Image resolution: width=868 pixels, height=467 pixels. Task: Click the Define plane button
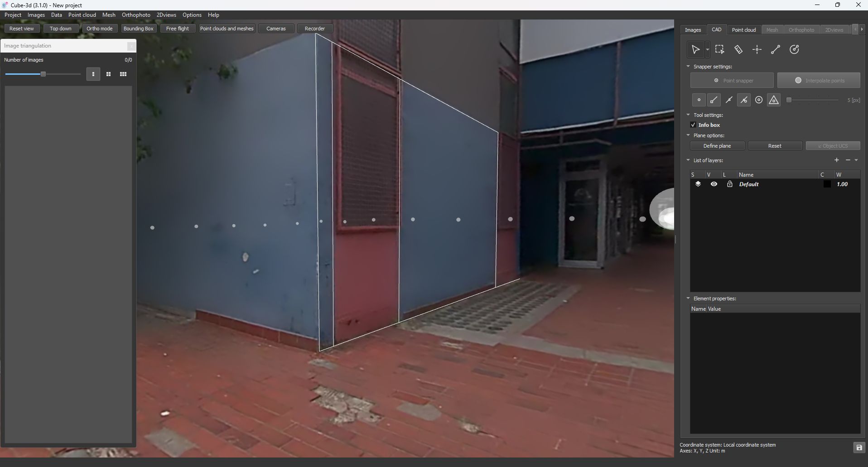(x=717, y=146)
